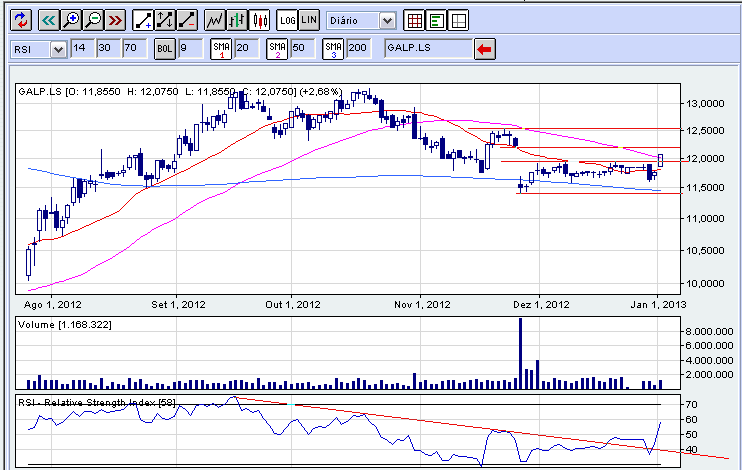Click the RSI period field showing 14
Screen dimensions: 742x470
tap(82, 48)
